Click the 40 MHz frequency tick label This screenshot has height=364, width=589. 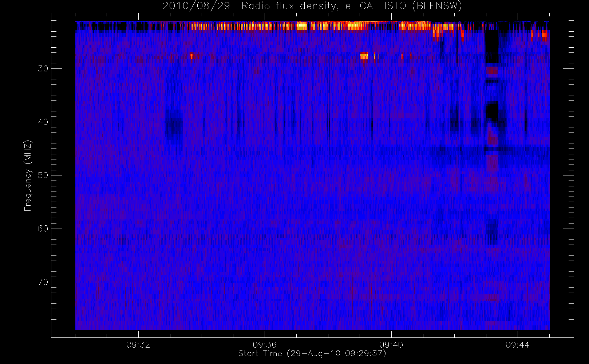tap(43, 122)
